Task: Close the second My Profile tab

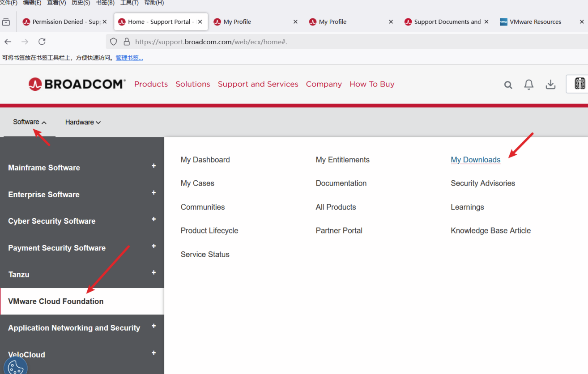Action: tap(391, 22)
